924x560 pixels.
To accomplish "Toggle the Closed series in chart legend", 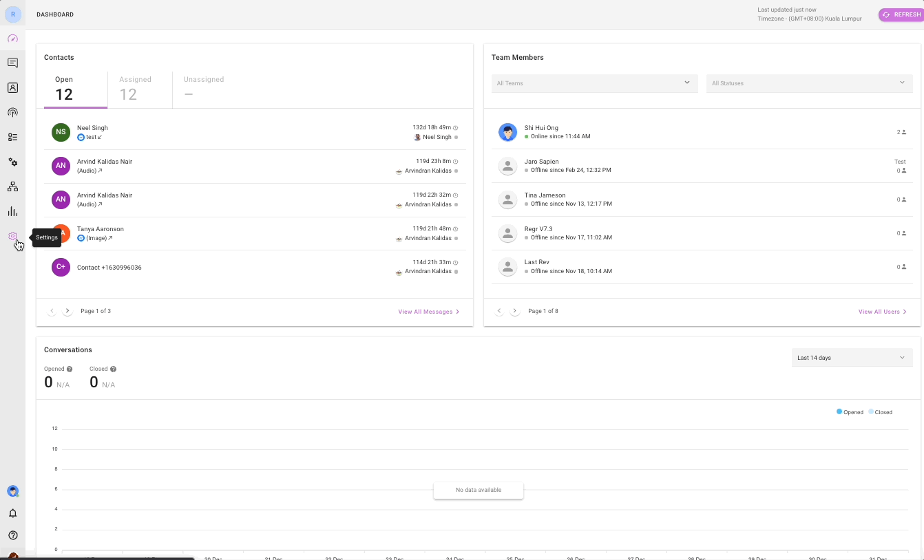I will (x=880, y=412).
